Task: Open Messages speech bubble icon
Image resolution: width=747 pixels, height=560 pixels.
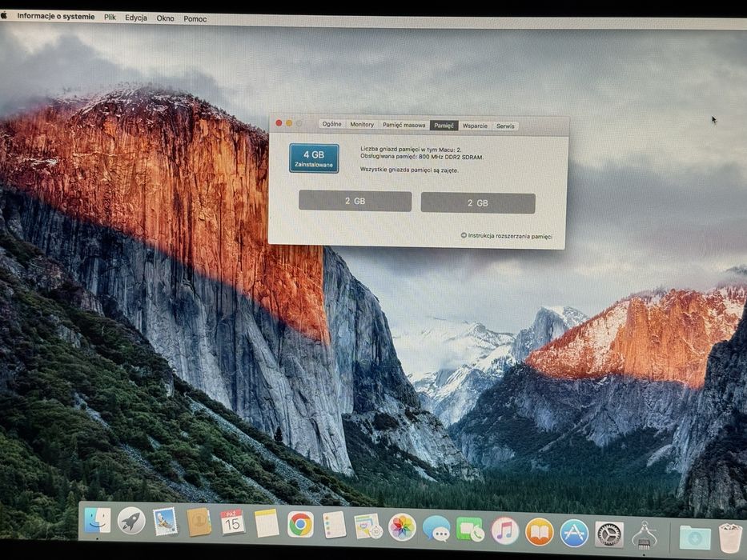Action: click(x=436, y=529)
